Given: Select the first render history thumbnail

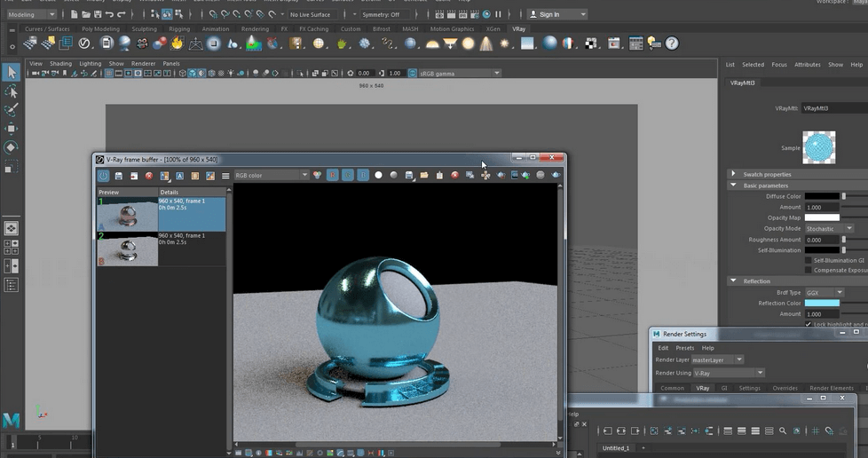Looking at the screenshot, I should [128, 215].
